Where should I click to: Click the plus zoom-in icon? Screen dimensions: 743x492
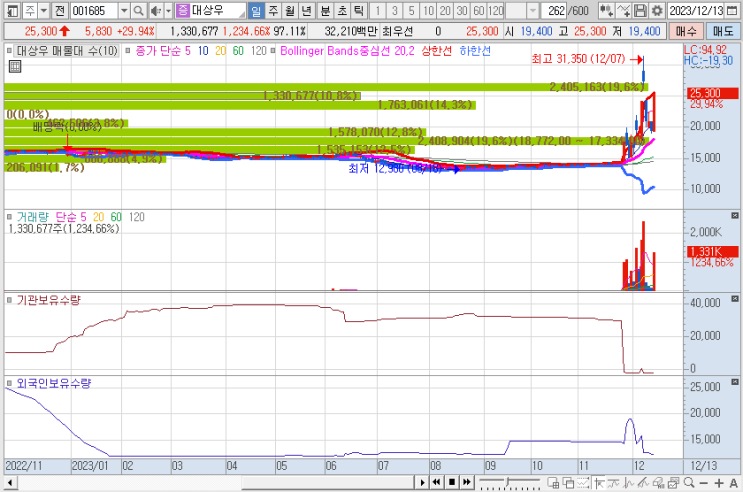[x=719, y=483]
